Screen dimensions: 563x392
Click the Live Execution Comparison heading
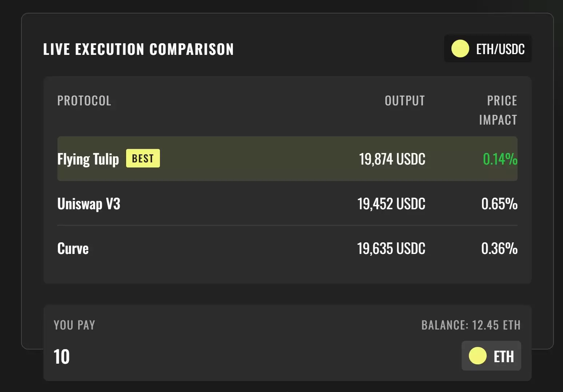[138, 49]
